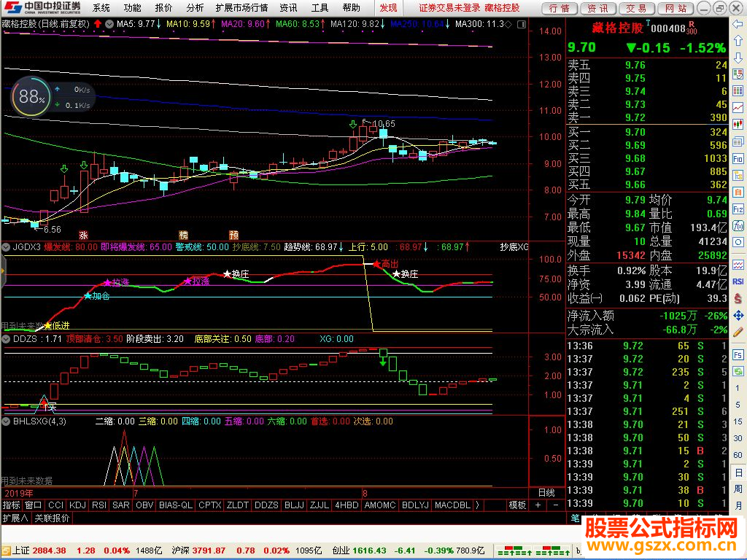Select the pencil drawing tool icon
Viewport: 747px width, 560px height.
[x=738, y=332]
